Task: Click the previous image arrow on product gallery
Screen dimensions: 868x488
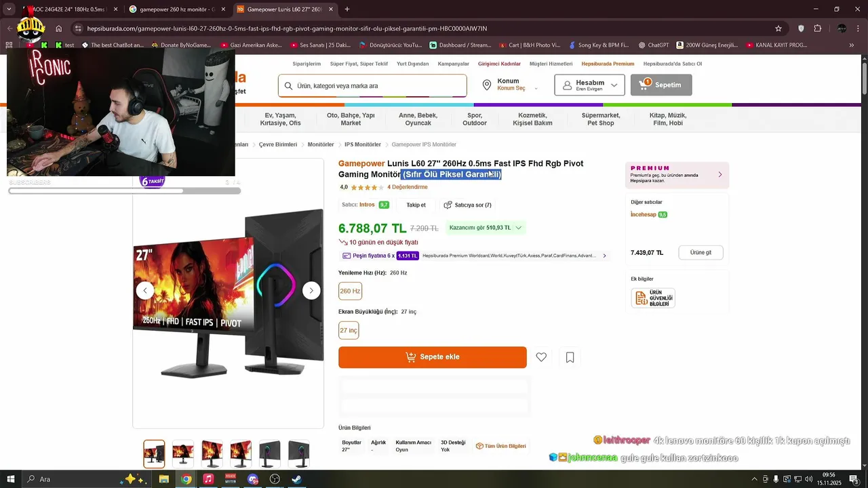Action: coord(145,290)
